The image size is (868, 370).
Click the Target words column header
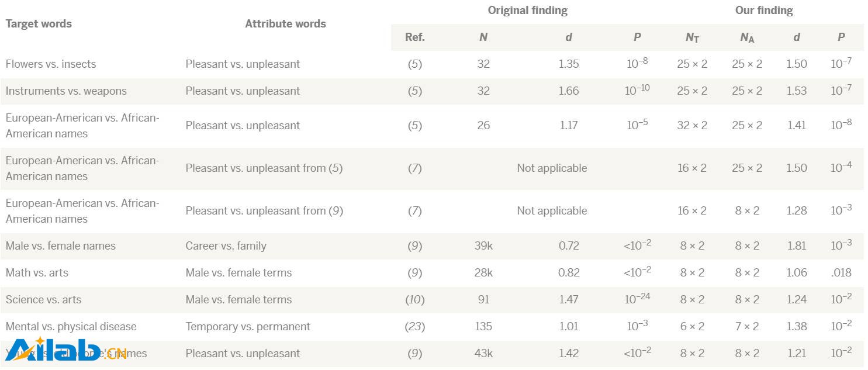point(39,24)
